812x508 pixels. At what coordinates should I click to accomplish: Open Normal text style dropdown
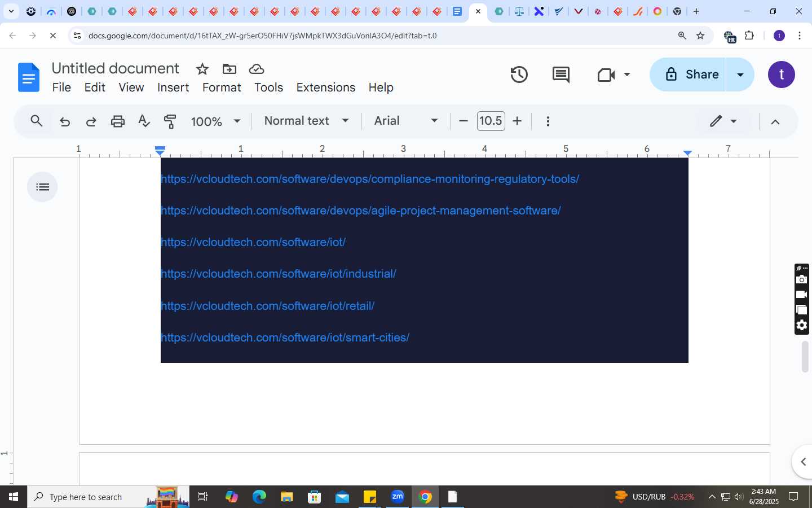307,121
